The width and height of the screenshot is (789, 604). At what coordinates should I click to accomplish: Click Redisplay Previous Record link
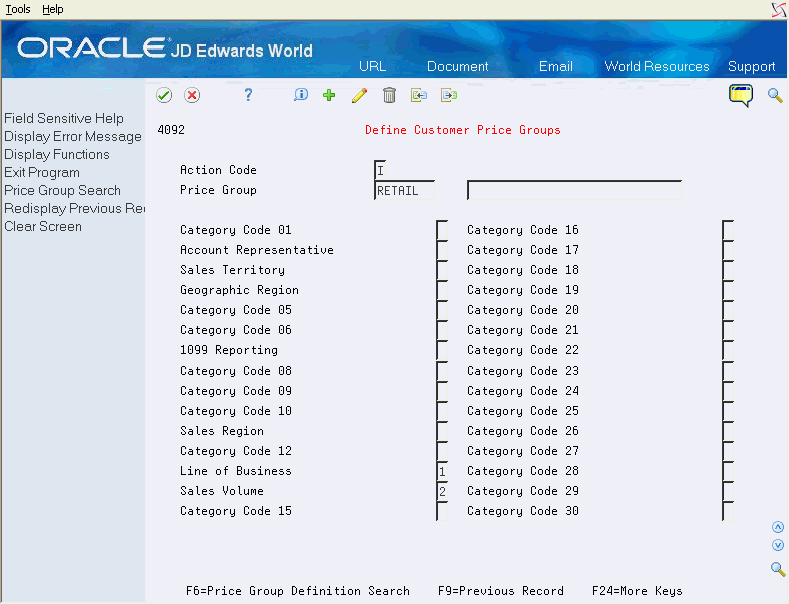(x=74, y=209)
